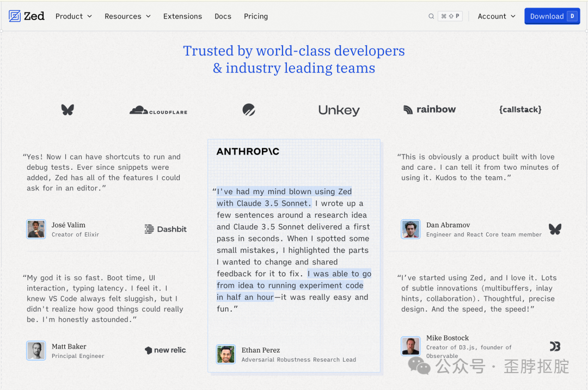588x390 pixels.
Task: Click the name 'Matt Baker'
Action: 69,346
